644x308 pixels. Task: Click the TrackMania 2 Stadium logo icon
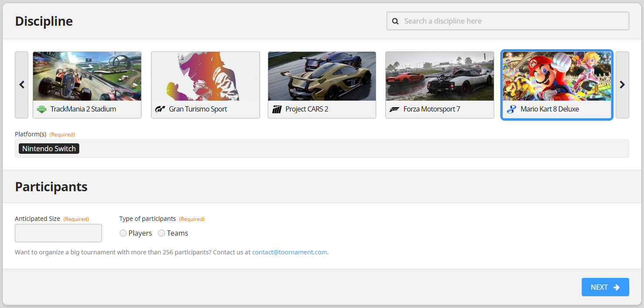click(x=41, y=109)
